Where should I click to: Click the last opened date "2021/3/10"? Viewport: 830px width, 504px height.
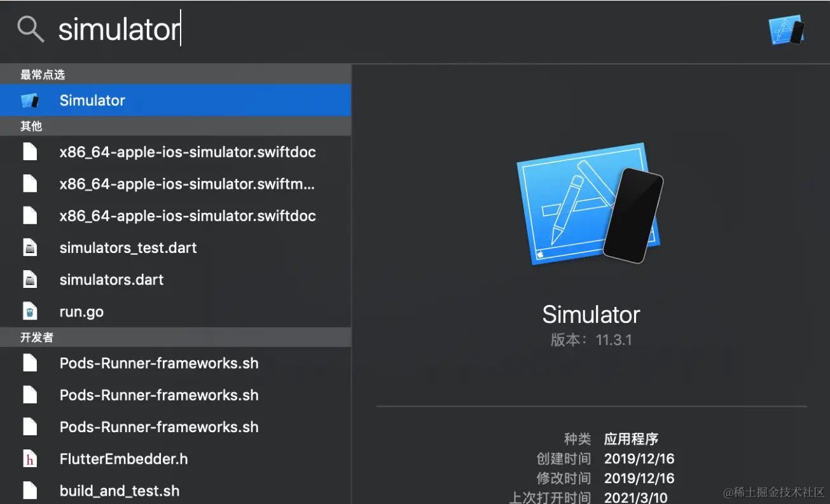pos(636,498)
